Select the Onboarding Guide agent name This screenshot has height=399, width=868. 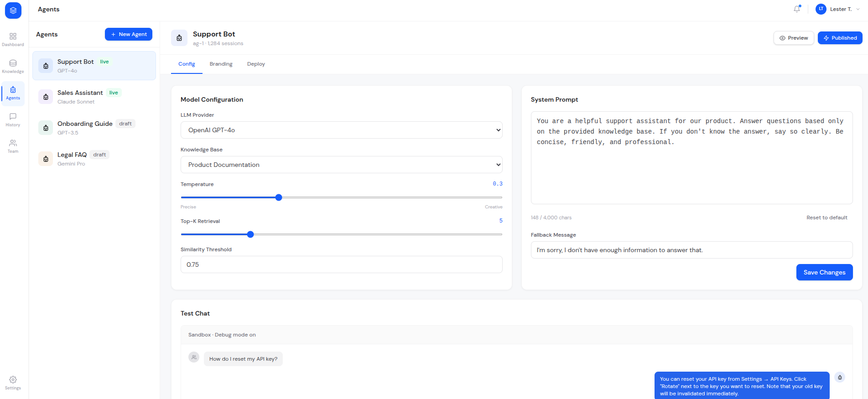[x=85, y=124]
